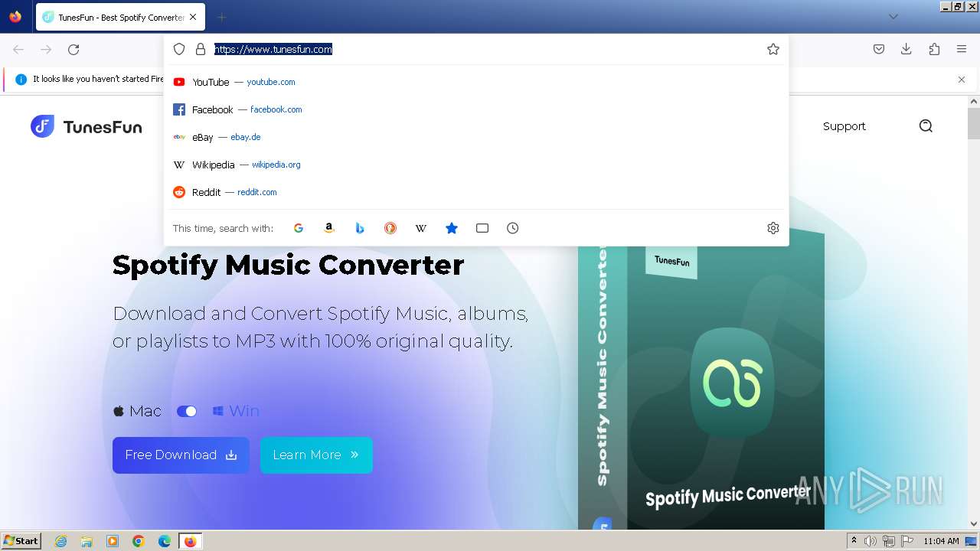
Task: Choose Facebook suggestion in dropdown
Action: [x=476, y=109]
